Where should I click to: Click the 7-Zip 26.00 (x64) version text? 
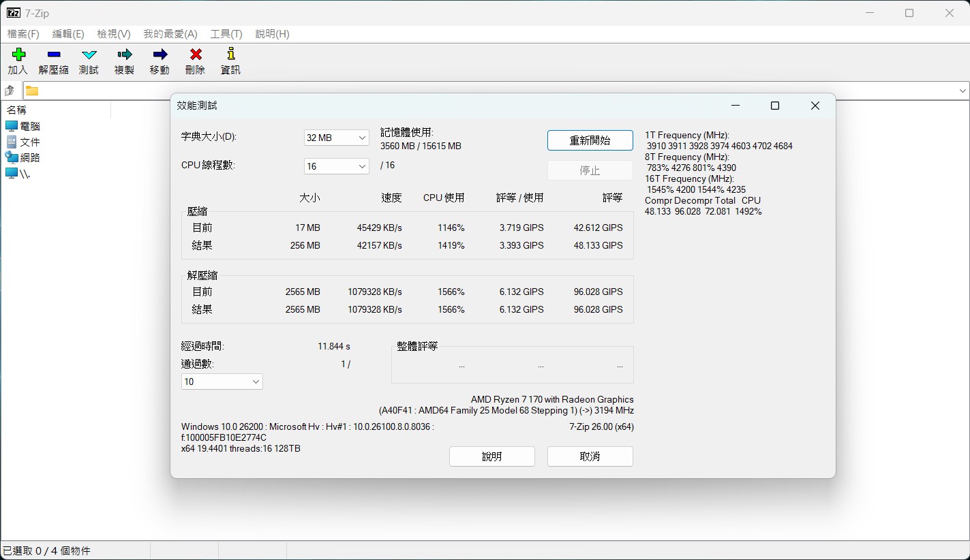(x=601, y=427)
